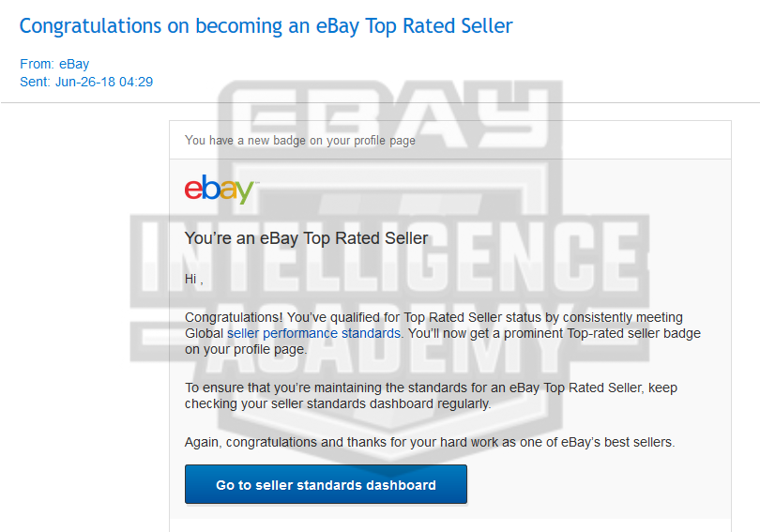Viewport: 760px width, 532px height.
Task: Click 'checking your seller standards dashboard regularly' text
Action: [x=338, y=403]
